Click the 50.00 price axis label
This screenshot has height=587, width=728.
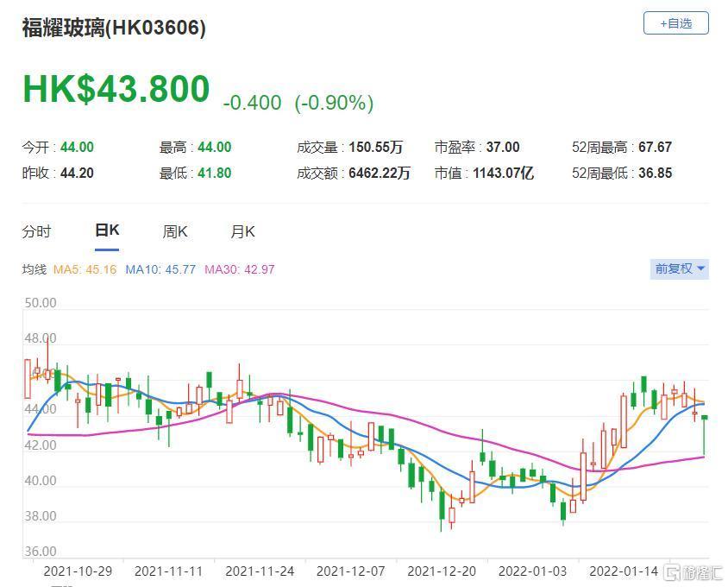click(x=41, y=303)
